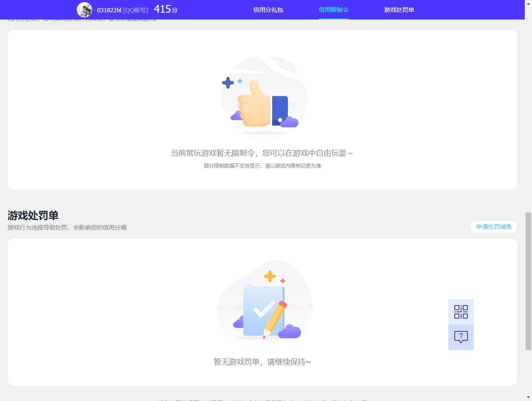Screen dimensions: 532x401
Task: Click the checklist and pencil illustration
Action: 265,300
